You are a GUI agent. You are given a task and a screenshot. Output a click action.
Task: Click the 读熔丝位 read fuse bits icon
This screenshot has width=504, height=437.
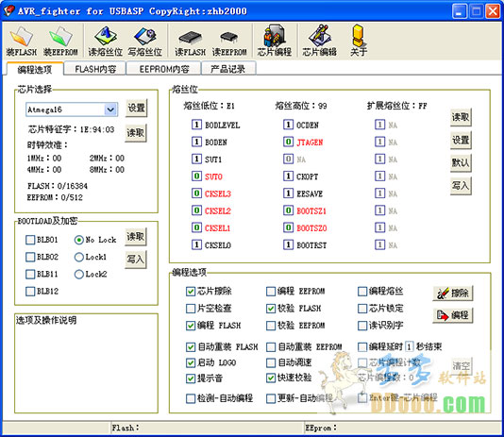(106, 42)
